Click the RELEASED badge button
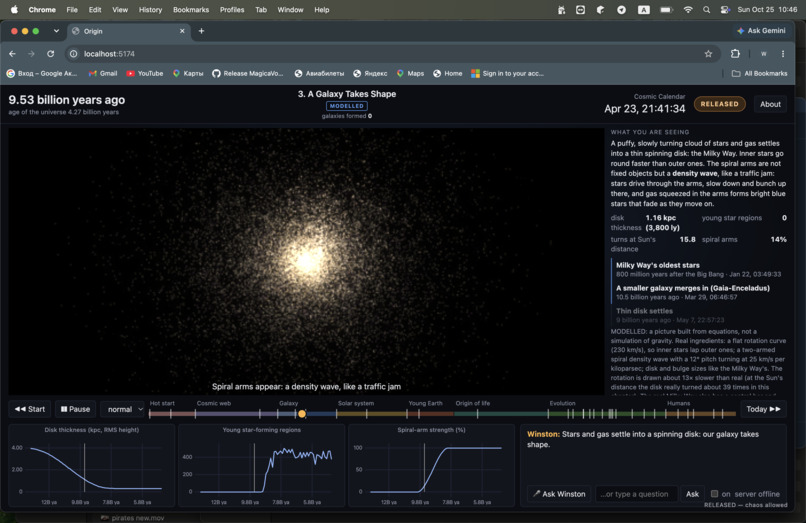This screenshot has height=523, width=806. (x=719, y=104)
